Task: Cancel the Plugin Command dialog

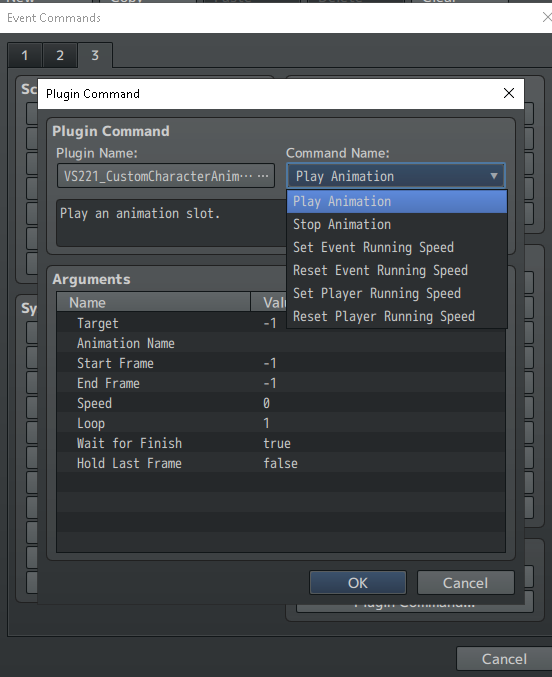Action: point(466,583)
